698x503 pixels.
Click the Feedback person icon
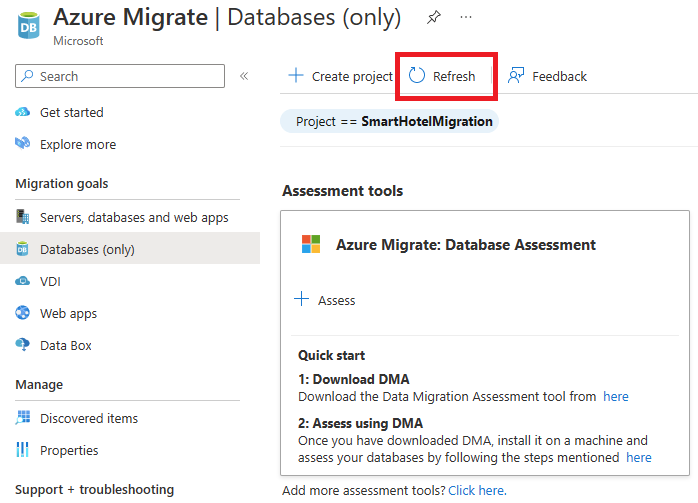pyautogui.click(x=516, y=76)
